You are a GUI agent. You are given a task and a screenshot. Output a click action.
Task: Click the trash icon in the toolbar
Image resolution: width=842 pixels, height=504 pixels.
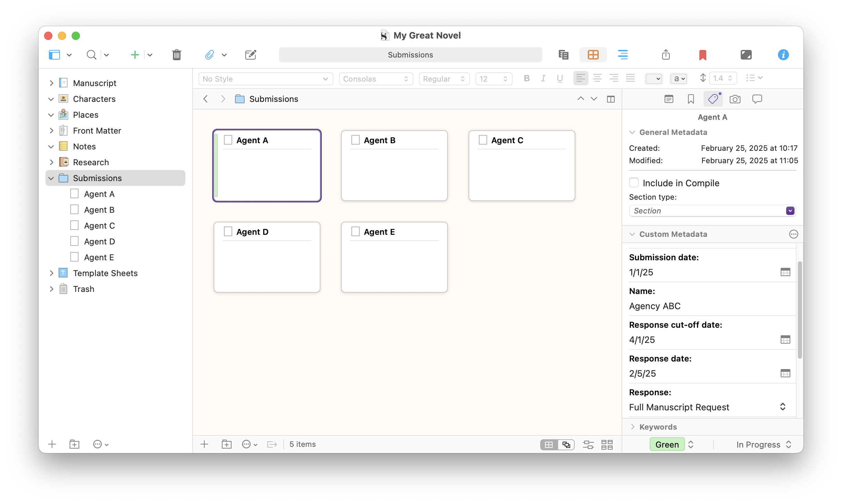(x=176, y=55)
